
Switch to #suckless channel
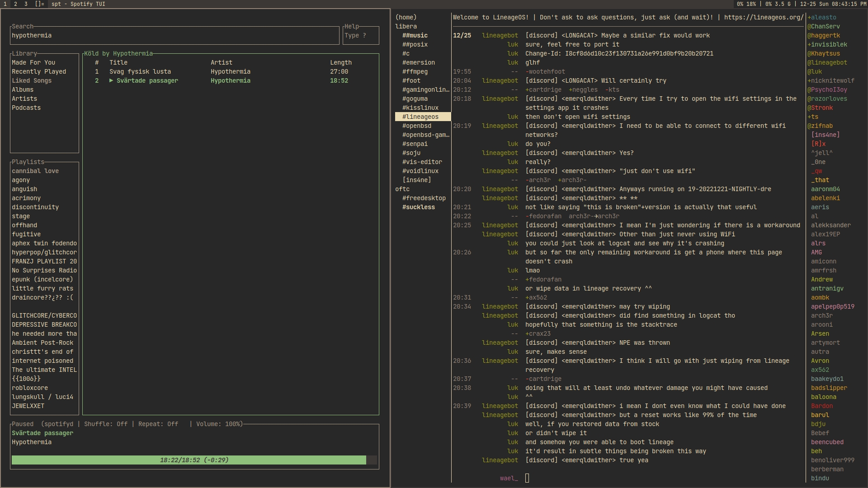419,207
